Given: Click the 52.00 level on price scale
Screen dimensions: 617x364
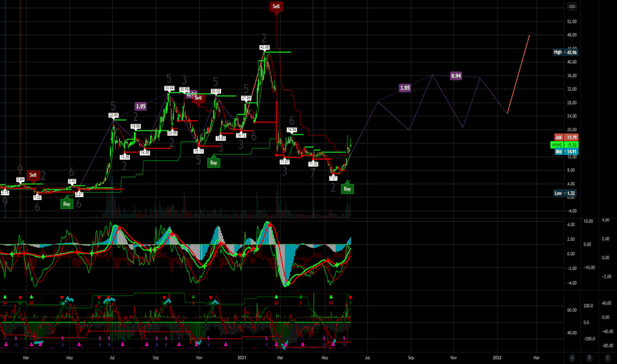Looking at the screenshot, I should 572,22.
